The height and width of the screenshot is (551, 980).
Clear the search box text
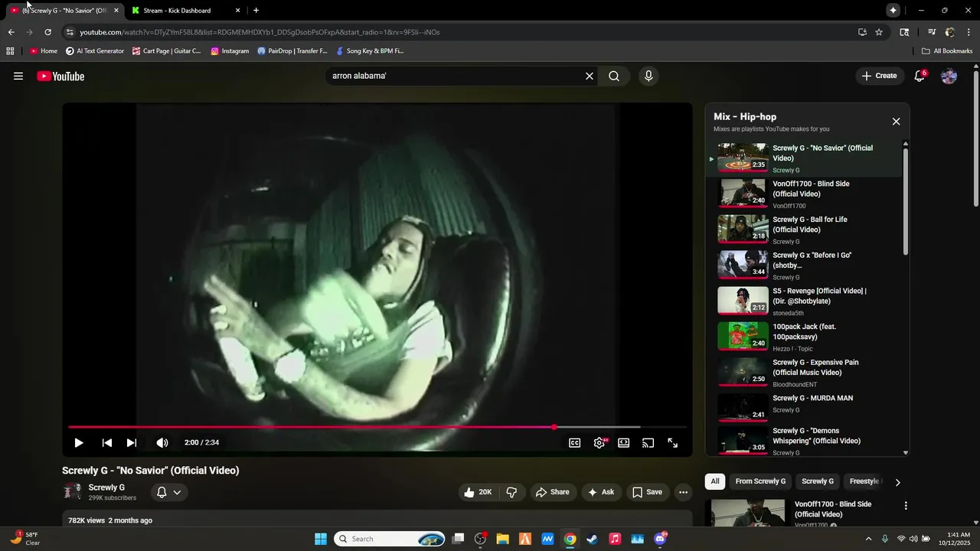tap(590, 76)
